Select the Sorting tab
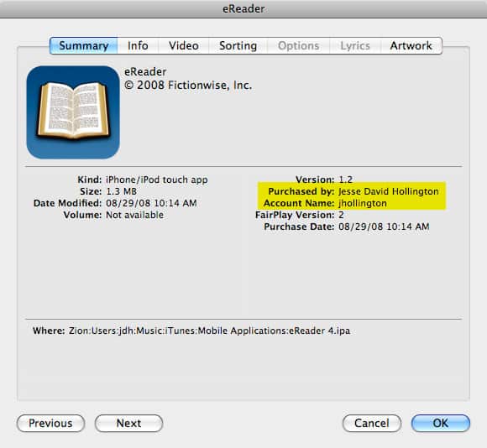This screenshot has width=487, height=448. pyautogui.click(x=238, y=45)
